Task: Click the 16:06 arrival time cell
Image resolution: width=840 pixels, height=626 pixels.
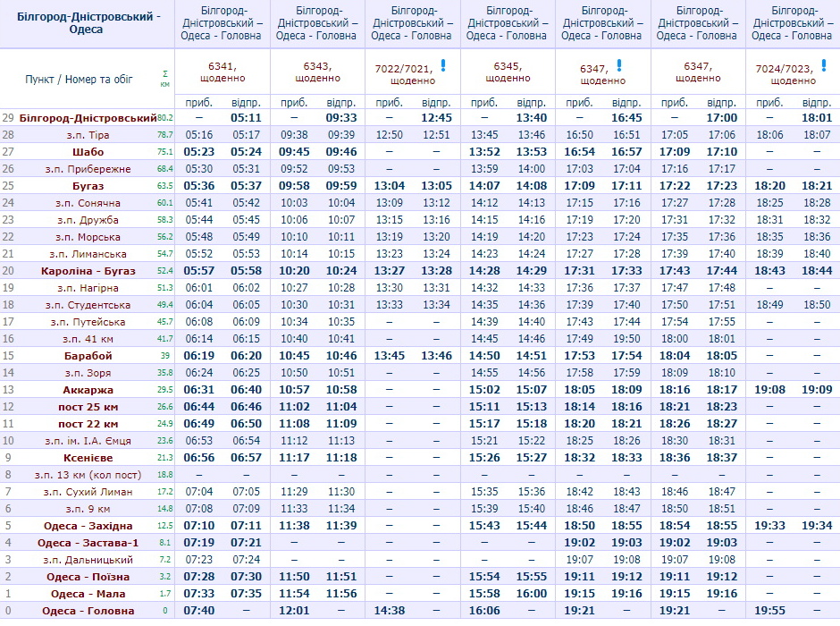Action: 484,612
